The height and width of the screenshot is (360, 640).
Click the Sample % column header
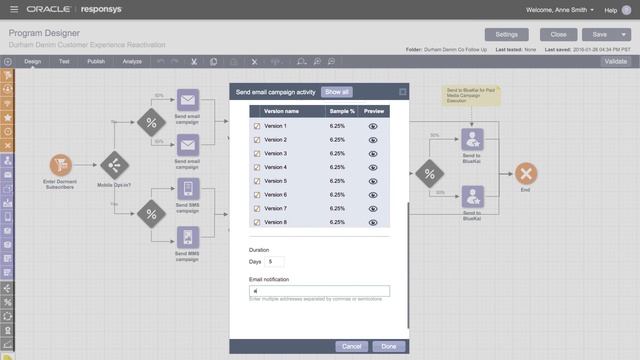tap(342, 111)
